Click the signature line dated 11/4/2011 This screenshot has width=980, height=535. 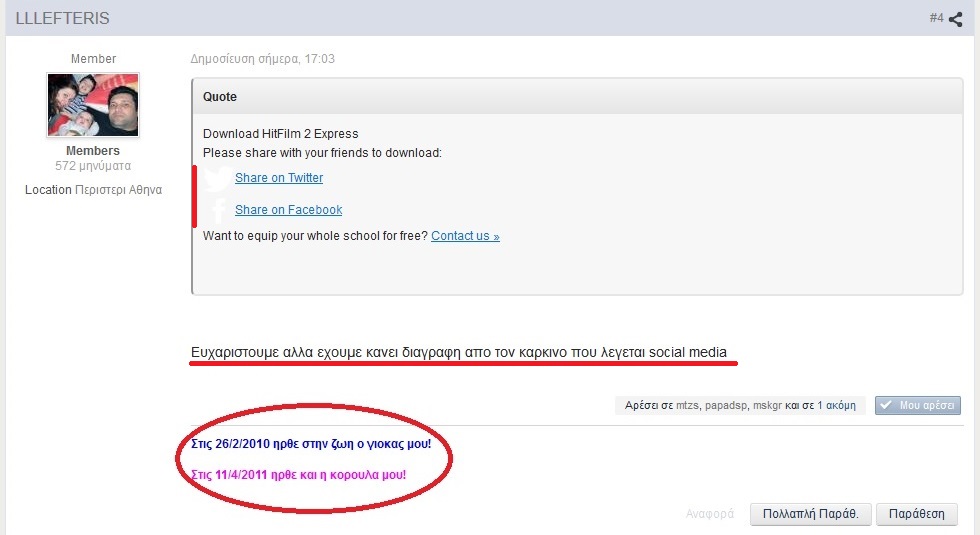click(x=298, y=474)
